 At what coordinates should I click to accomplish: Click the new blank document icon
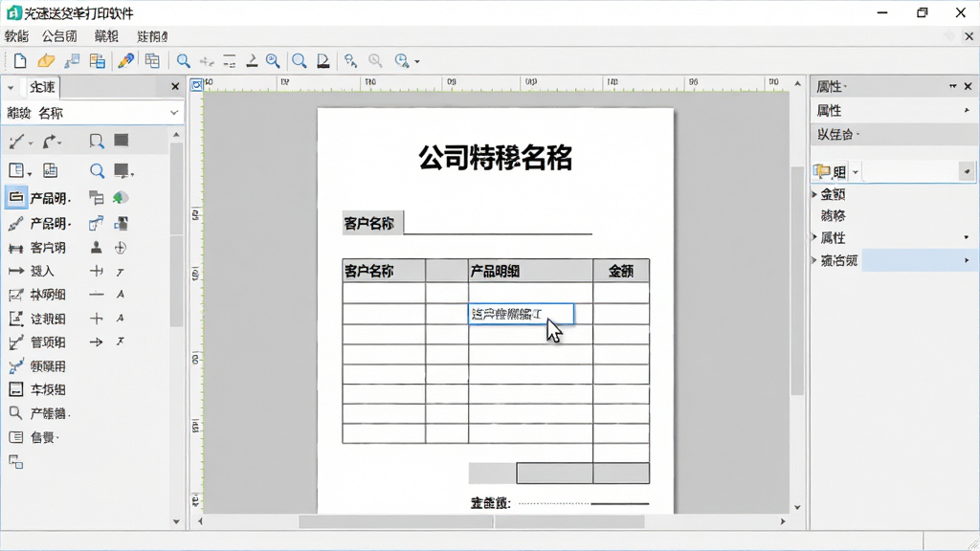(x=20, y=60)
